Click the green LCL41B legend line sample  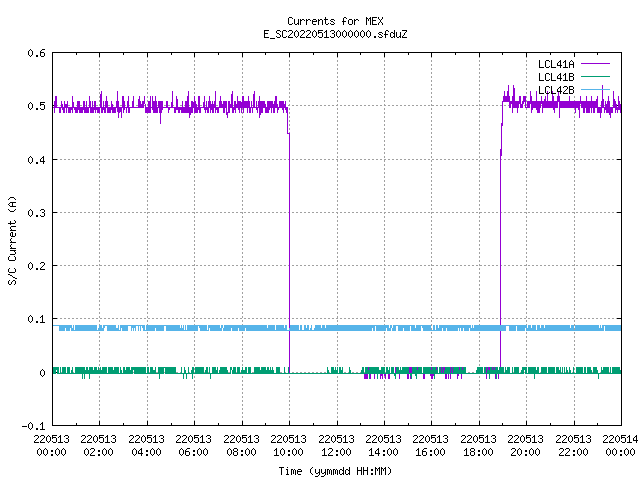coord(595,76)
